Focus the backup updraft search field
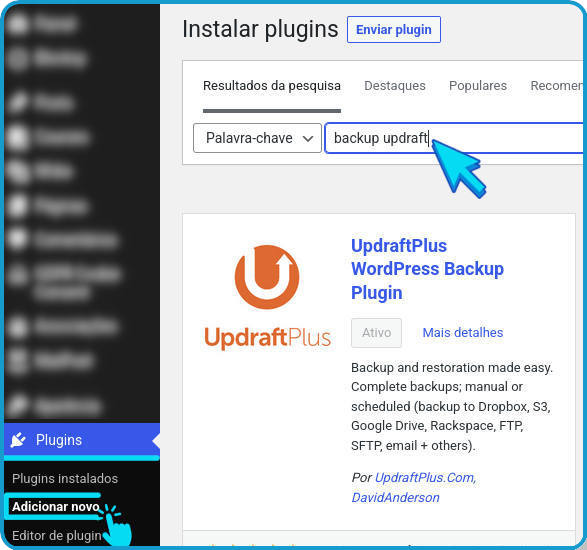The width and height of the screenshot is (587, 550). pos(454,138)
